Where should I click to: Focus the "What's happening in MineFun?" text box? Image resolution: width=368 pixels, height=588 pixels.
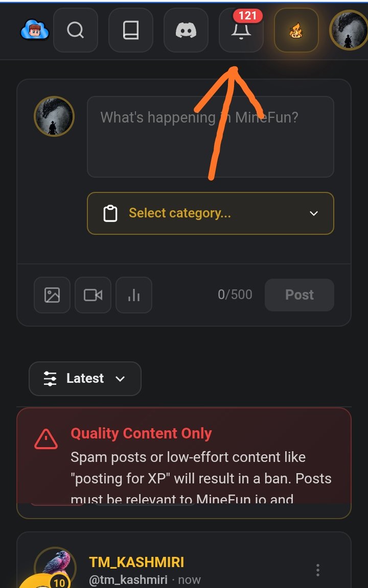[x=210, y=137]
